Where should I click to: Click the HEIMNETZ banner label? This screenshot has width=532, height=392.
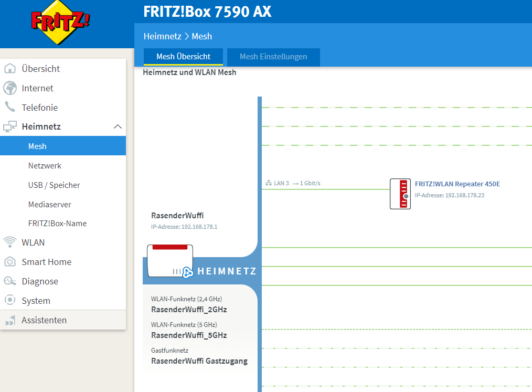click(x=227, y=271)
